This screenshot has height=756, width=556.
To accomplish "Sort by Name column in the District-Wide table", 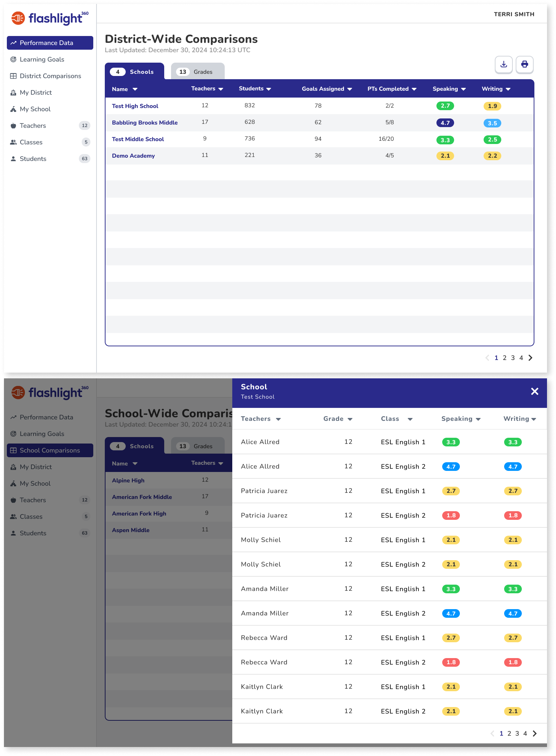I will pyautogui.click(x=125, y=89).
